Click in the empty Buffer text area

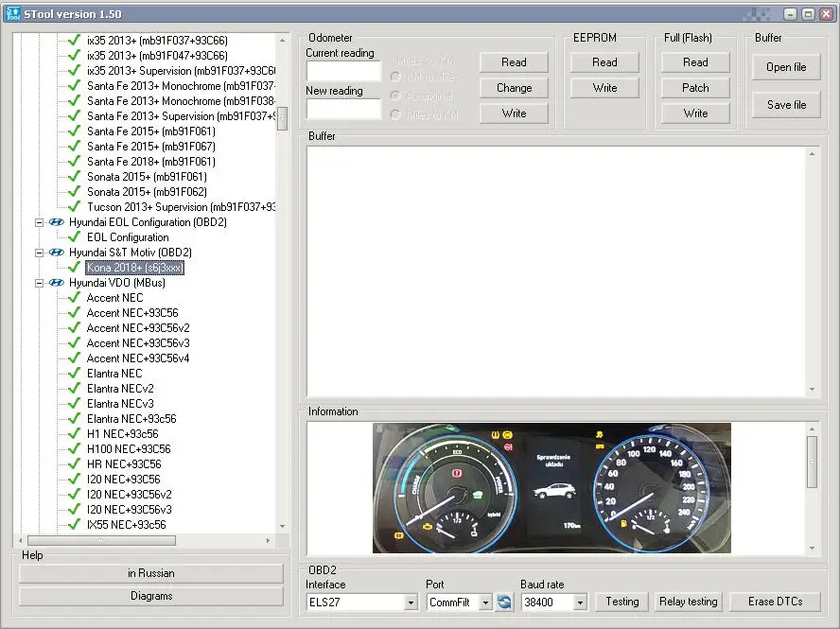pyautogui.click(x=556, y=271)
